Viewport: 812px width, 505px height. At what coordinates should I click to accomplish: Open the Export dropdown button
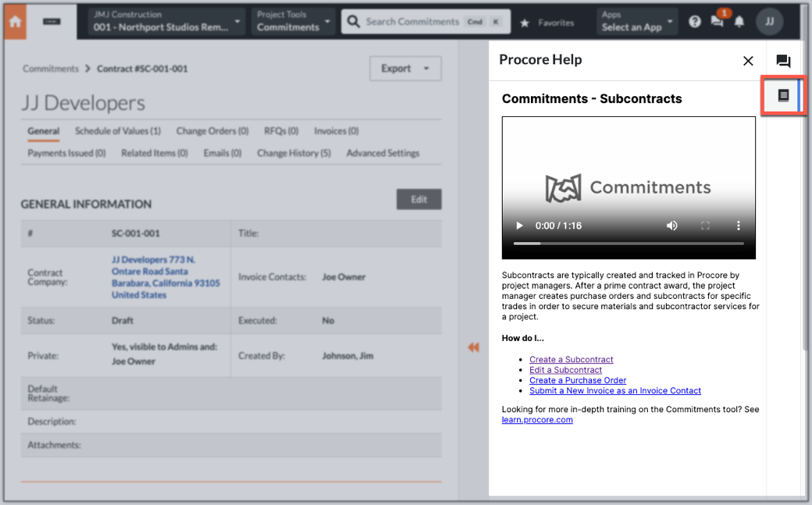click(x=405, y=69)
